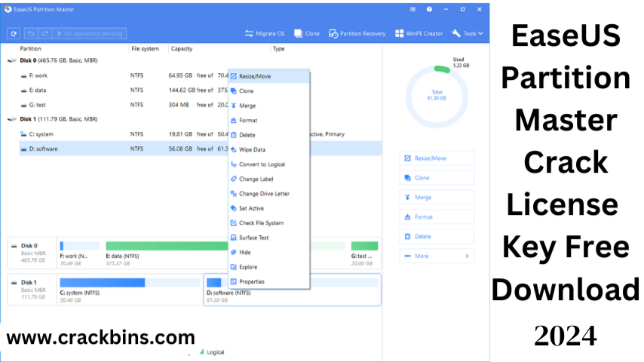Expand the Tools dropdown
Image resolution: width=644 pixels, height=362 pixels.
coord(468,34)
